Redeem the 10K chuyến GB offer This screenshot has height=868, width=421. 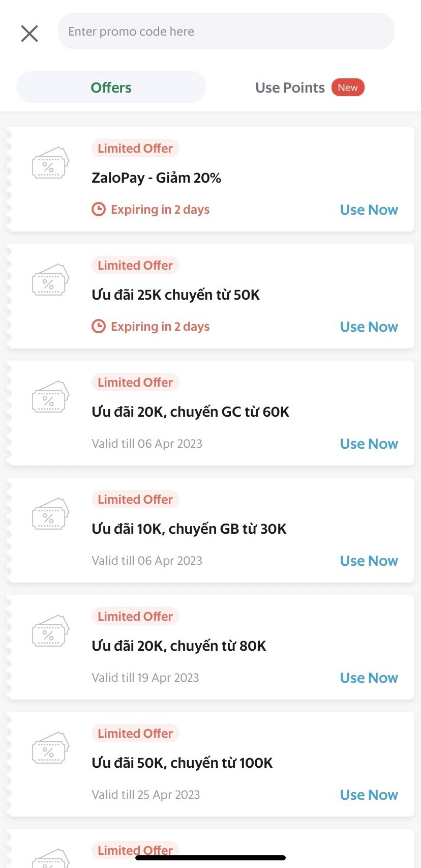pos(369,561)
